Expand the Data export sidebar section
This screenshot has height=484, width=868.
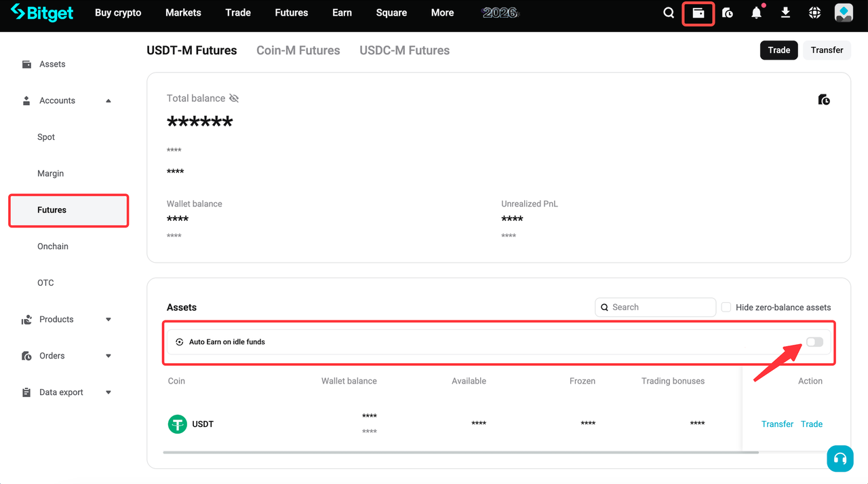108,392
